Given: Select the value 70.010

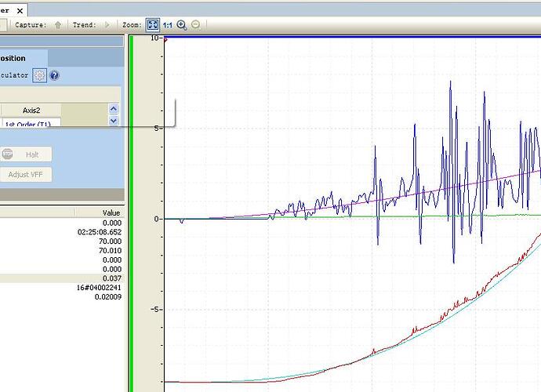Looking at the screenshot, I should click(110, 251).
